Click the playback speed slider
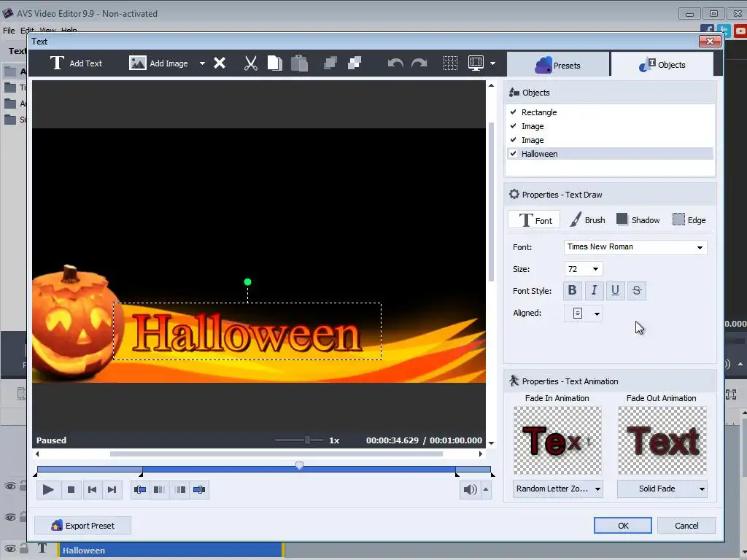Image resolution: width=747 pixels, height=560 pixels. [299, 440]
